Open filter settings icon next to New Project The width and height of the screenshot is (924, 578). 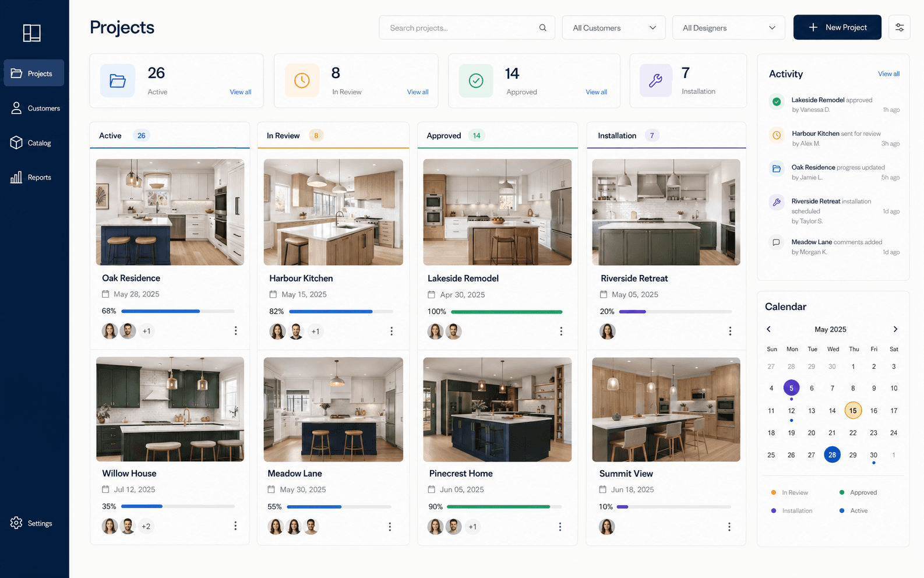pos(899,27)
